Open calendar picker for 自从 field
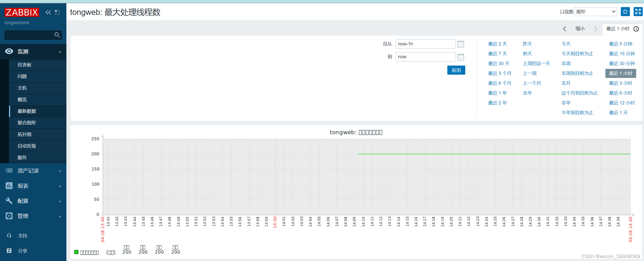 click(460, 44)
